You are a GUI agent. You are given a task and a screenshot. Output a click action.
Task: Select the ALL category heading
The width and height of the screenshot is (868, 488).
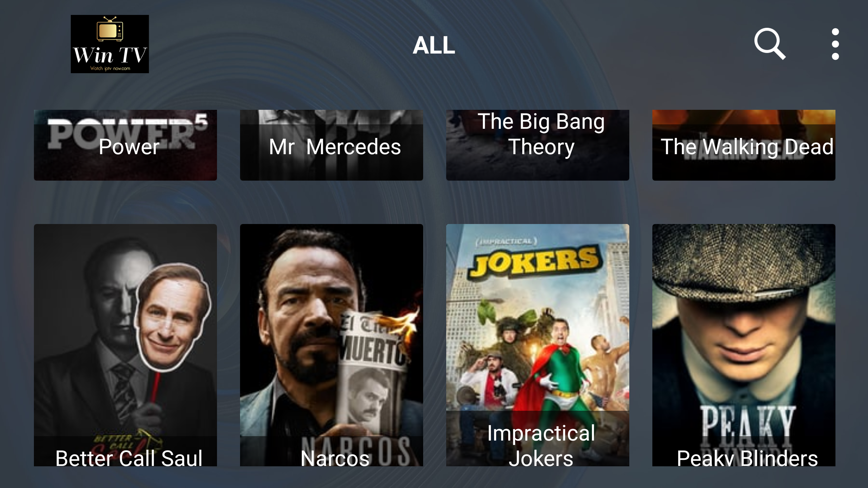click(434, 45)
